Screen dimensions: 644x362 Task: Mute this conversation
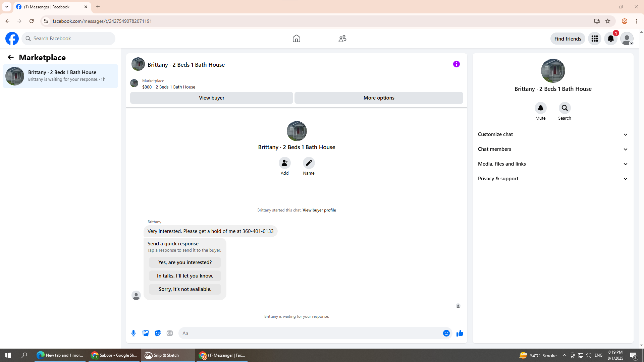pos(540,108)
